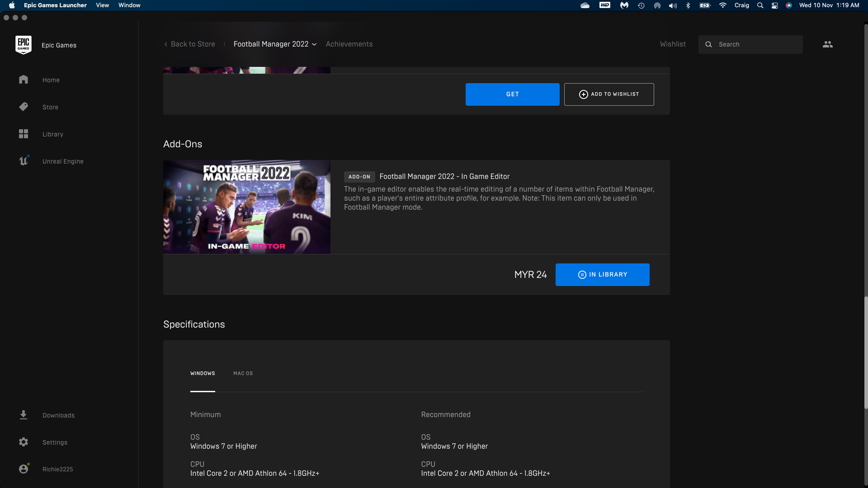Go back to the Store page
The width and height of the screenshot is (868, 488).
189,44
